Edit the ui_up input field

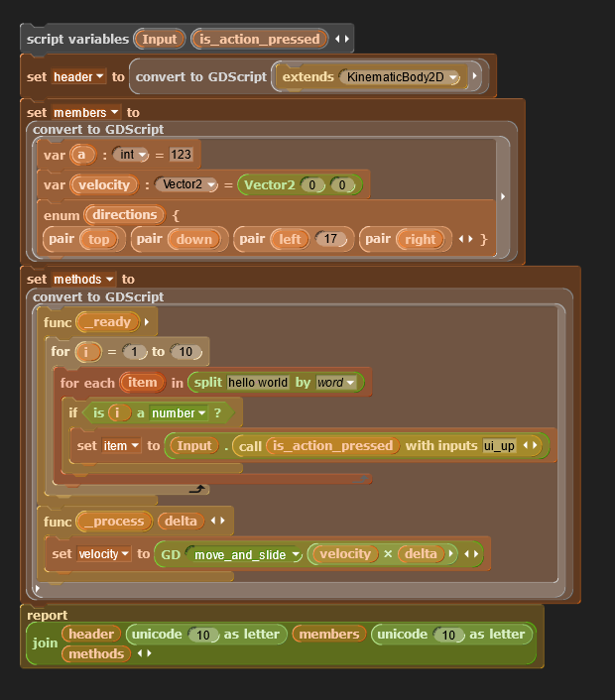click(499, 445)
